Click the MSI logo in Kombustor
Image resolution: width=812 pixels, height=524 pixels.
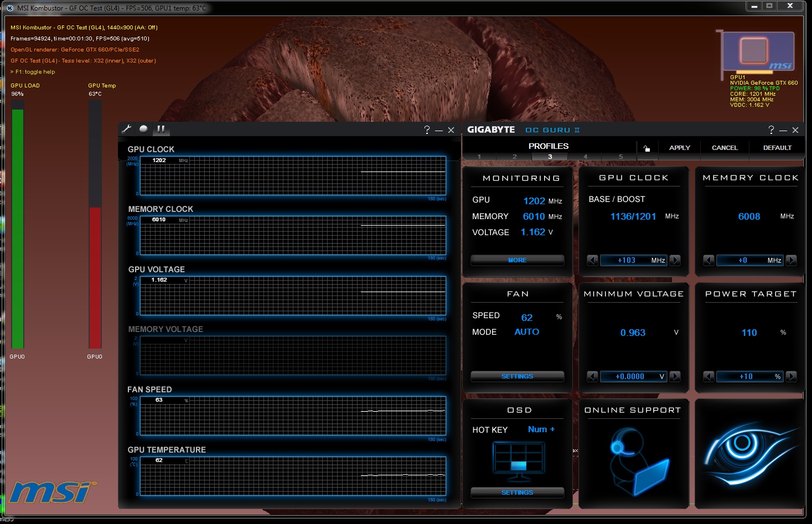[x=53, y=491]
